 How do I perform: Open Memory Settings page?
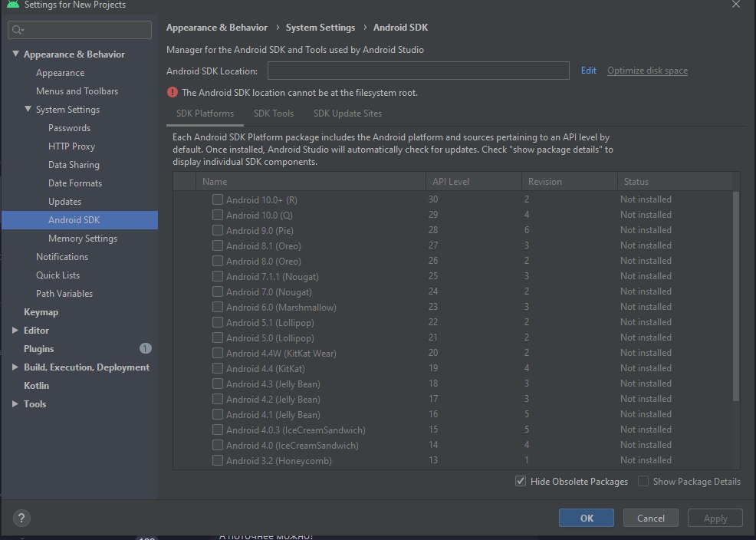(83, 239)
